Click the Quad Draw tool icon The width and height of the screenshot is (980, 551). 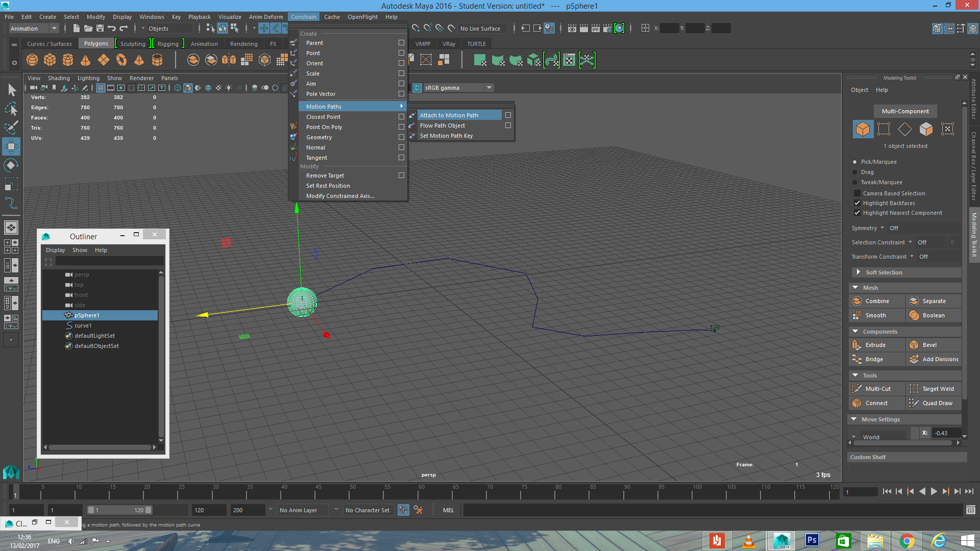click(914, 403)
